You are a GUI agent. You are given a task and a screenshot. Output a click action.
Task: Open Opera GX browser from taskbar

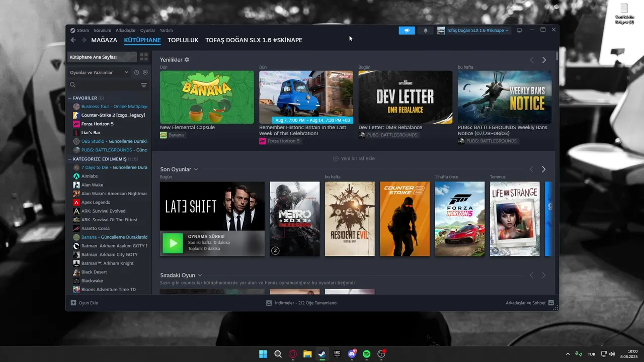point(293,354)
